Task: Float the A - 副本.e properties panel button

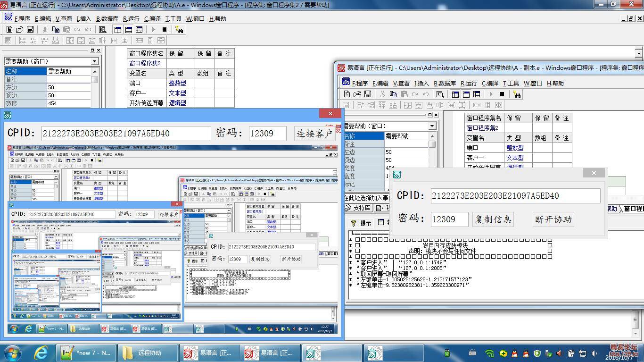Action: pos(429,115)
